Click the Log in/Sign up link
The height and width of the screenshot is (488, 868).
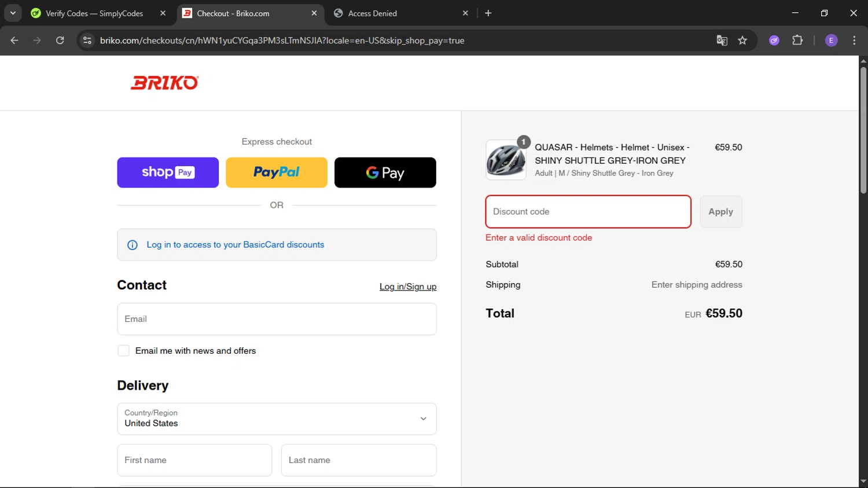[408, 287]
